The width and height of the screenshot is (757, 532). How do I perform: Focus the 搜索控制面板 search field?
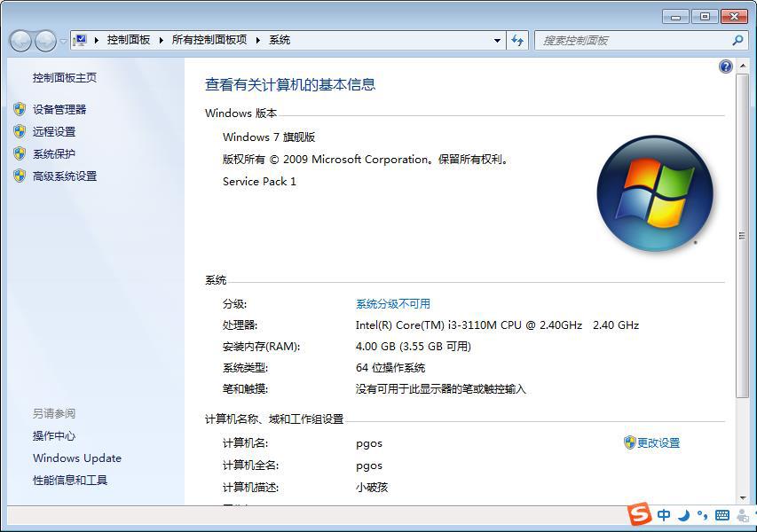[x=633, y=41]
